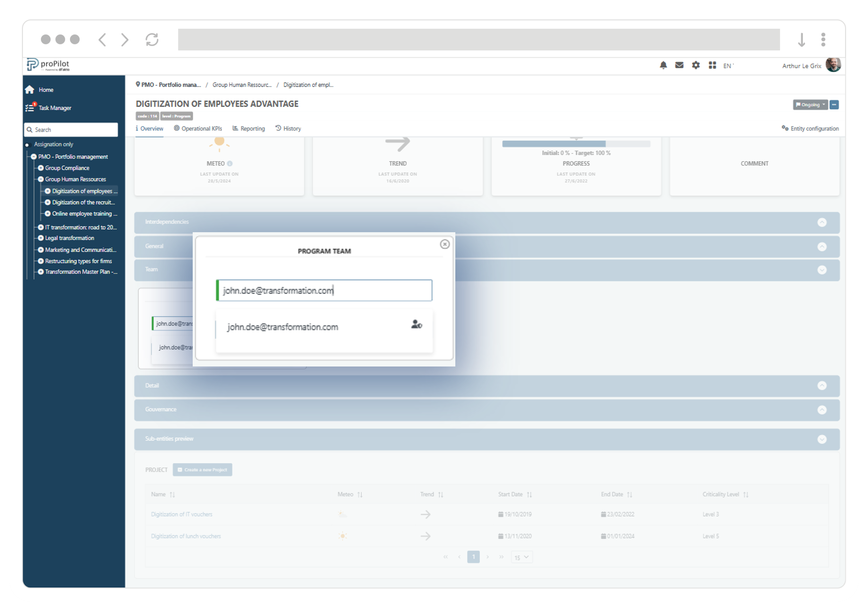This screenshot has width=868, height=612.
Task: Open the mail envelope icon
Action: point(680,65)
